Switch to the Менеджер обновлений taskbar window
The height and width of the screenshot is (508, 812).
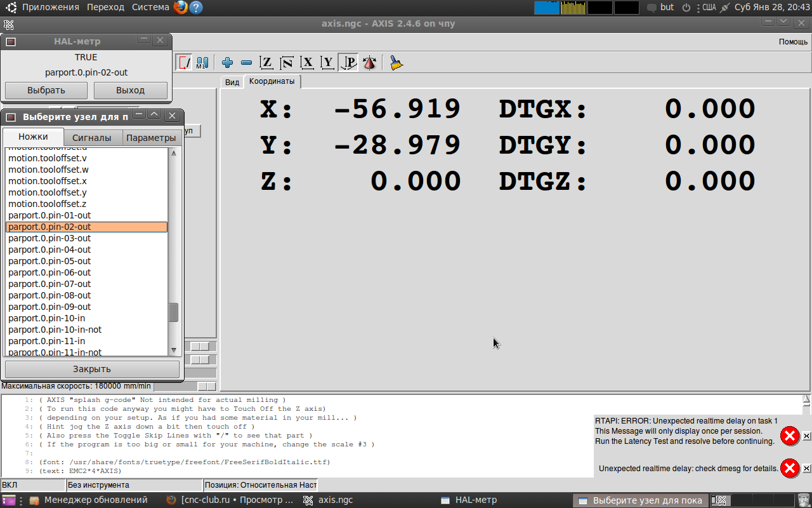(x=88, y=500)
